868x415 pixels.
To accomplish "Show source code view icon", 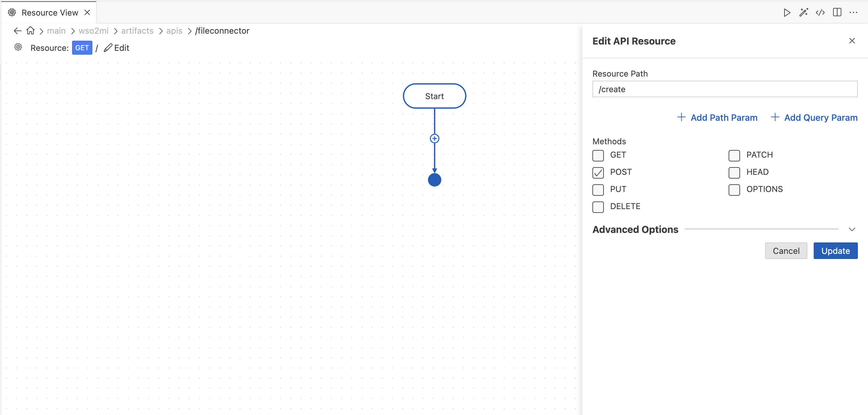I will pos(820,13).
